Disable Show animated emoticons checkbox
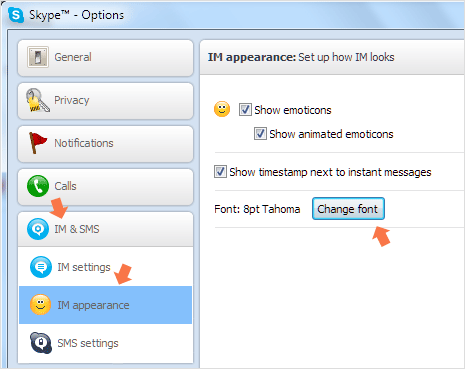The height and width of the screenshot is (369, 465). point(260,134)
